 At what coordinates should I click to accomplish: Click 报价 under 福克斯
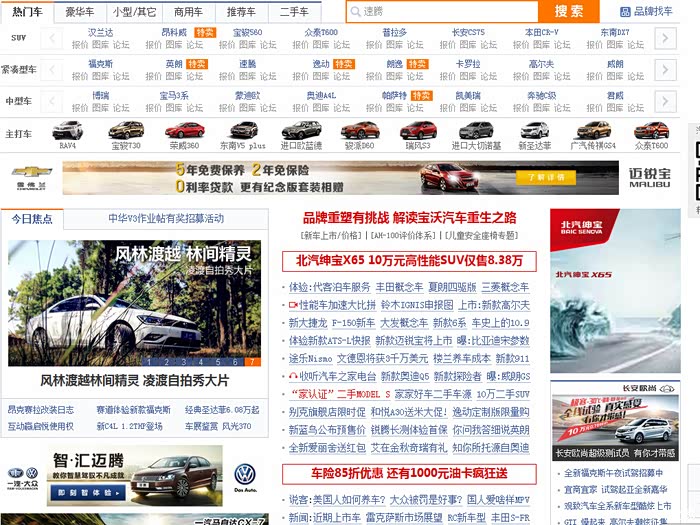[80, 76]
